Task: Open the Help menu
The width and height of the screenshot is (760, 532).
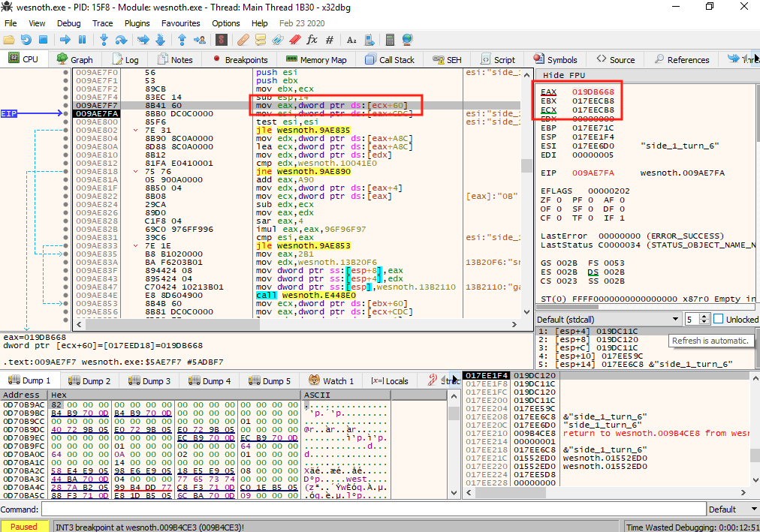Action: pos(259,23)
